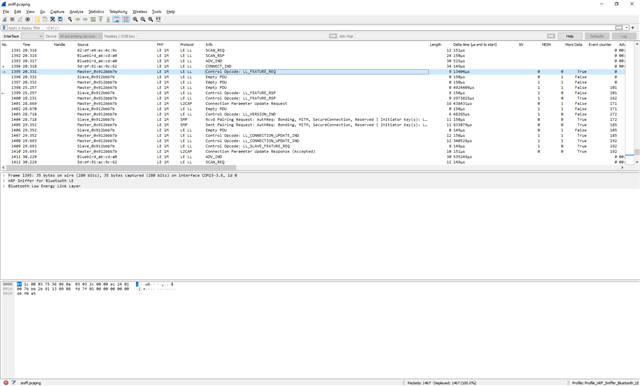Find a packet with magnifier icon
640x386 pixels.
(70, 19)
